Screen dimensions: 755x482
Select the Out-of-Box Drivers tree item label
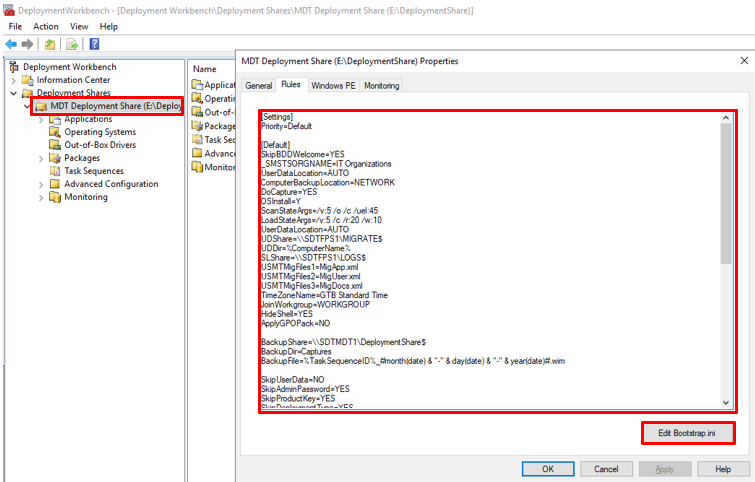pos(100,145)
